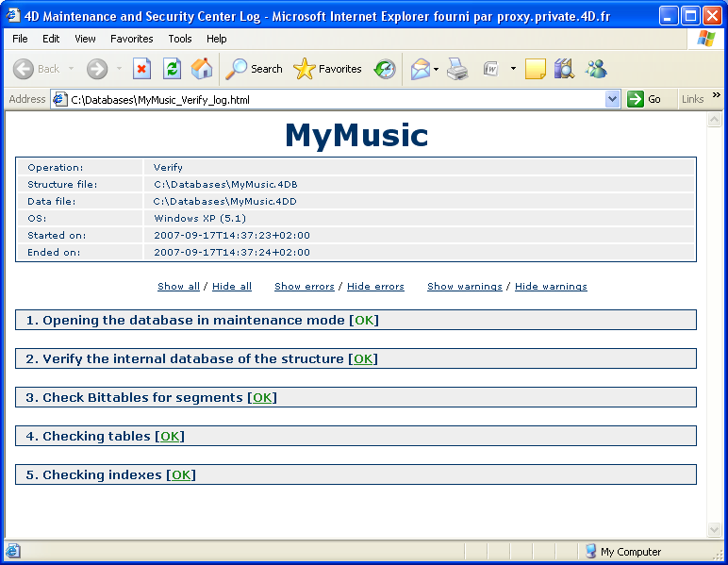Open the Favorites menu in the menu bar
This screenshot has height=565, width=728.
click(131, 39)
